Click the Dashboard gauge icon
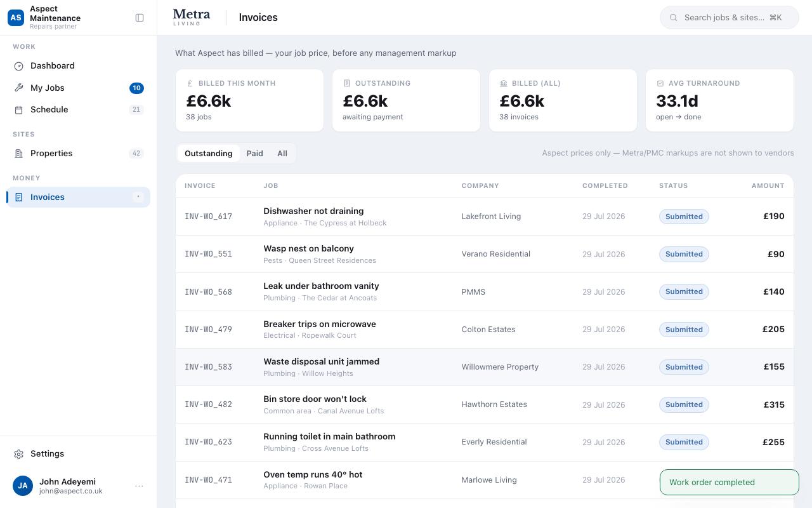Viewport: 812px width, 508px height. (18, 66)
